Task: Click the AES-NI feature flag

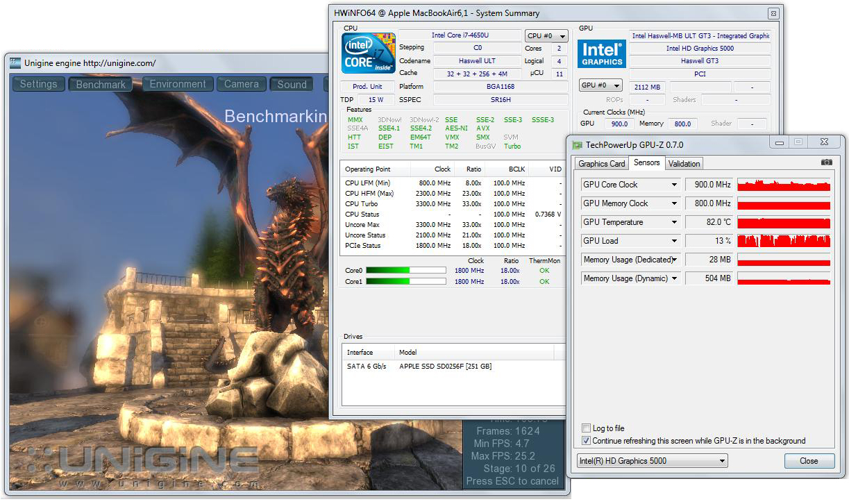Action: 456,128
